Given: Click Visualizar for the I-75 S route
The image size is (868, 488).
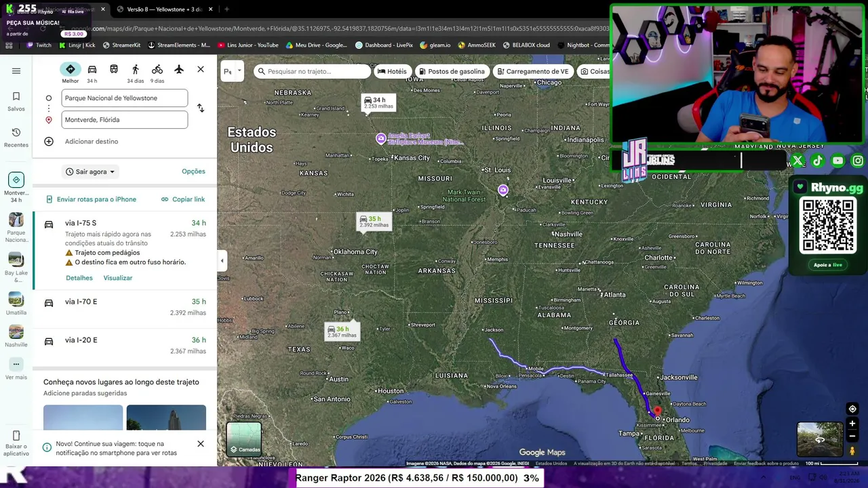Looking at the screenshot, I should (118, 278).
